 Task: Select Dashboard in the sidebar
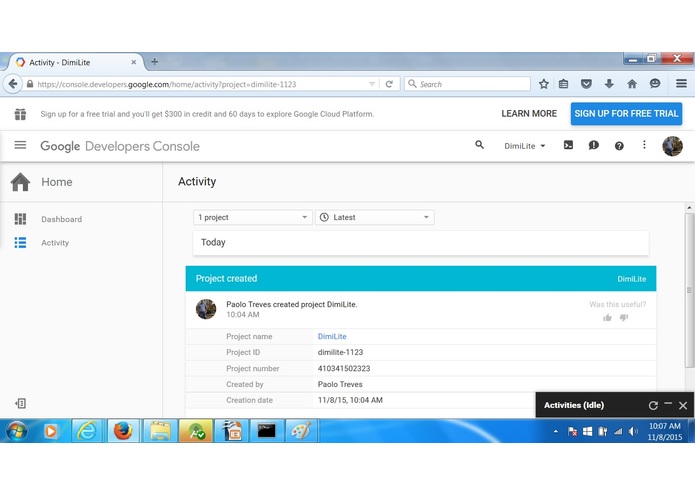click(62, 219)
